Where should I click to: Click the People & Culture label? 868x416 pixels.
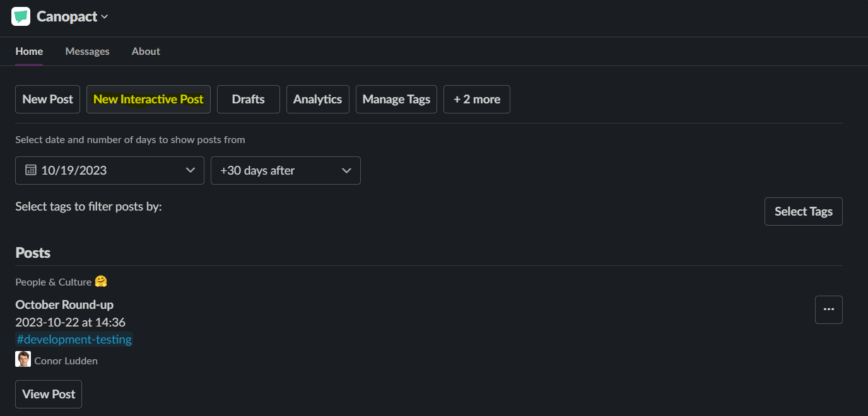[x=54, y=282]
